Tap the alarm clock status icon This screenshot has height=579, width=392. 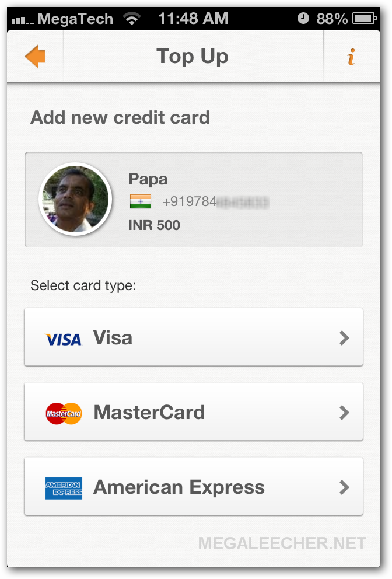click(303, 18)
